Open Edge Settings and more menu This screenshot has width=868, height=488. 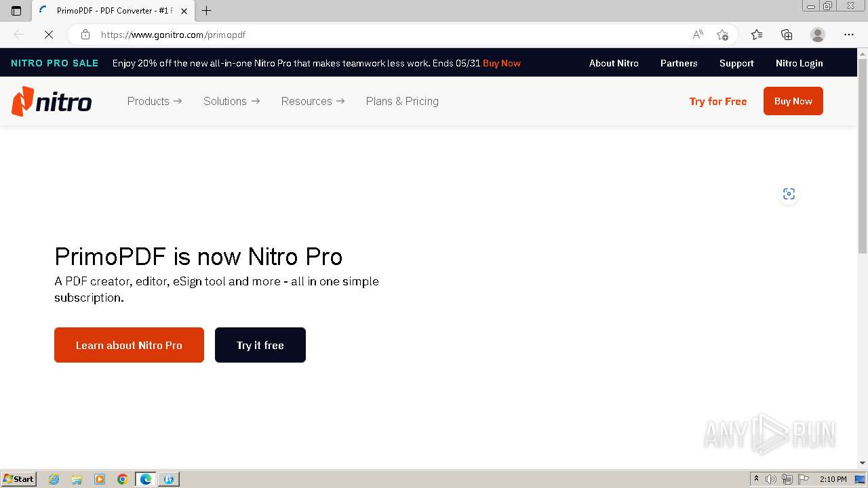point(849,35)
